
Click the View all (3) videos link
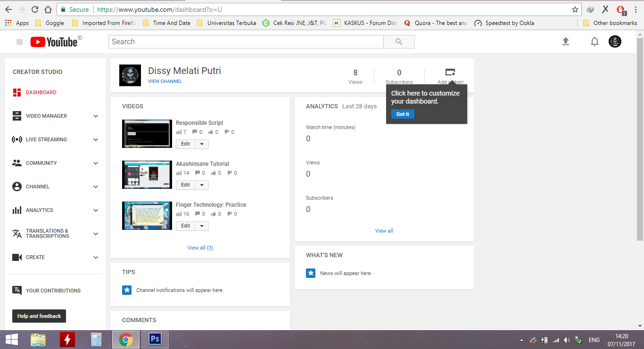click(200, 247)
